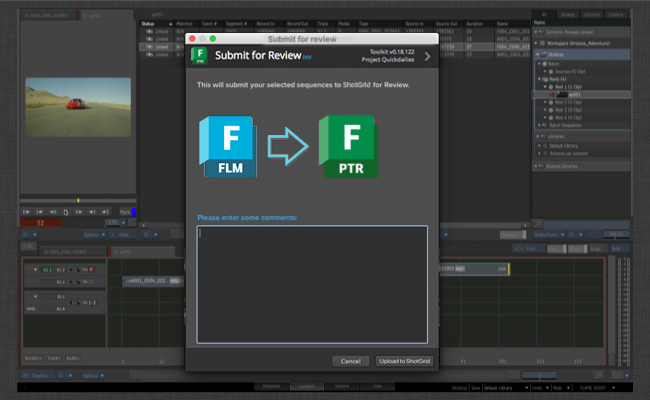Click the green V1.1 primary track indicator
This screenshot has width=650, height=400.
[47, 270]
